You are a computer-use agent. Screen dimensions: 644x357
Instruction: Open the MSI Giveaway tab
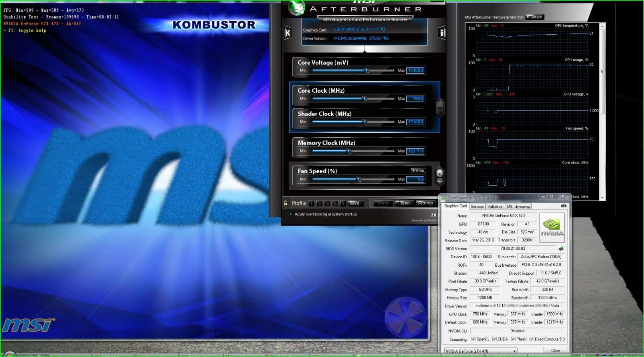click(519, 206)
